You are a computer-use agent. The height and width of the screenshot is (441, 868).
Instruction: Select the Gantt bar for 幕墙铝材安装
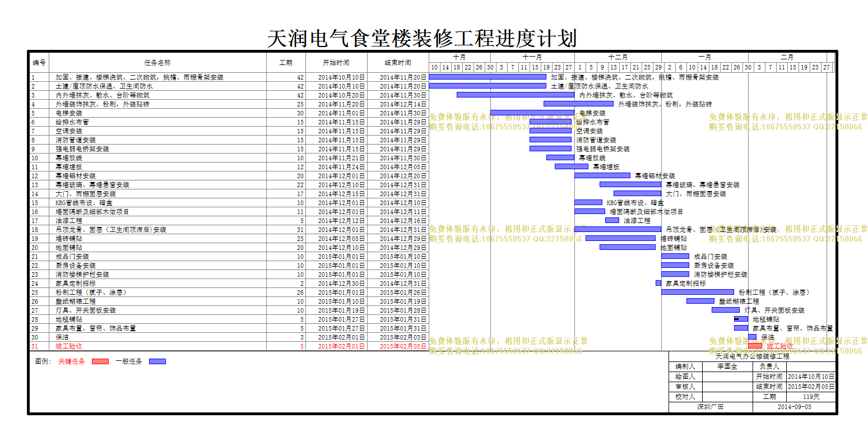click(x=602, y=176)
